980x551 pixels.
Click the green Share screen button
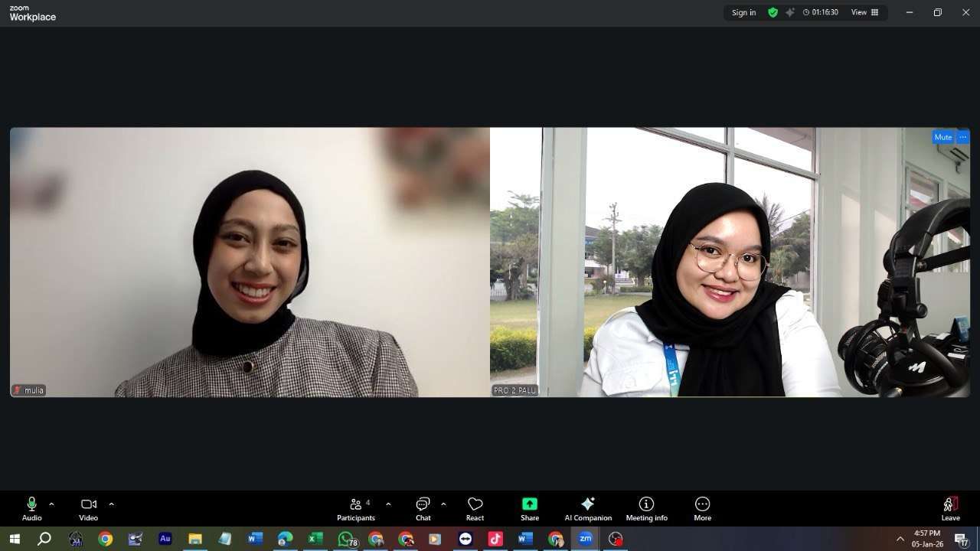(529, 508)
